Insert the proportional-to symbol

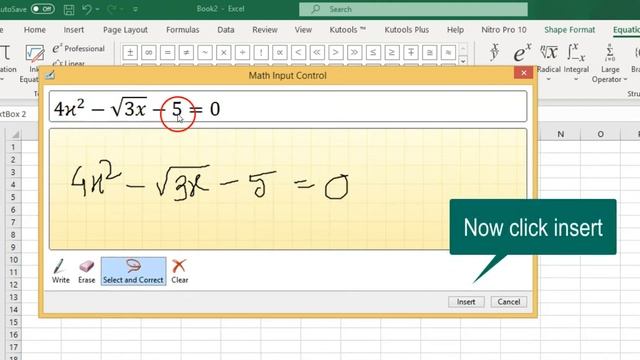(x=280, y=52)
